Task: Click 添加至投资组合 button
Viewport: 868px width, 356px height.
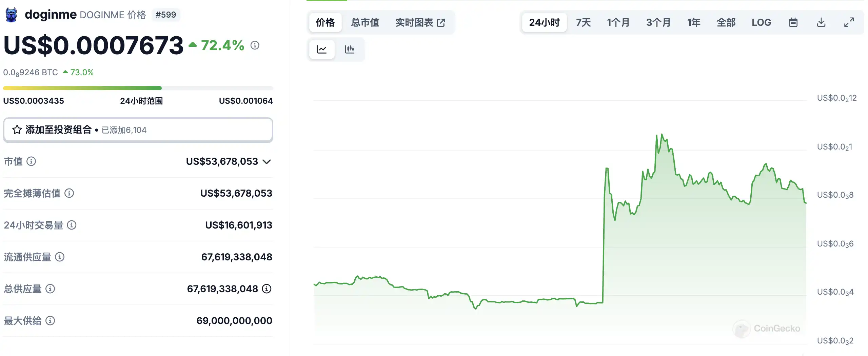Action: pos(138,130)
